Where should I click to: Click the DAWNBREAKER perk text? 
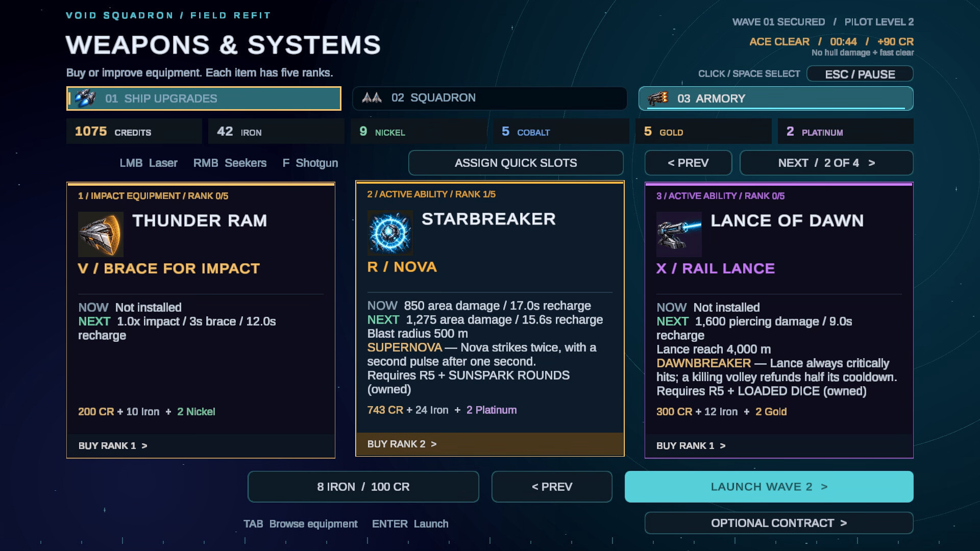pyautogui.click(x=703, y=363)
